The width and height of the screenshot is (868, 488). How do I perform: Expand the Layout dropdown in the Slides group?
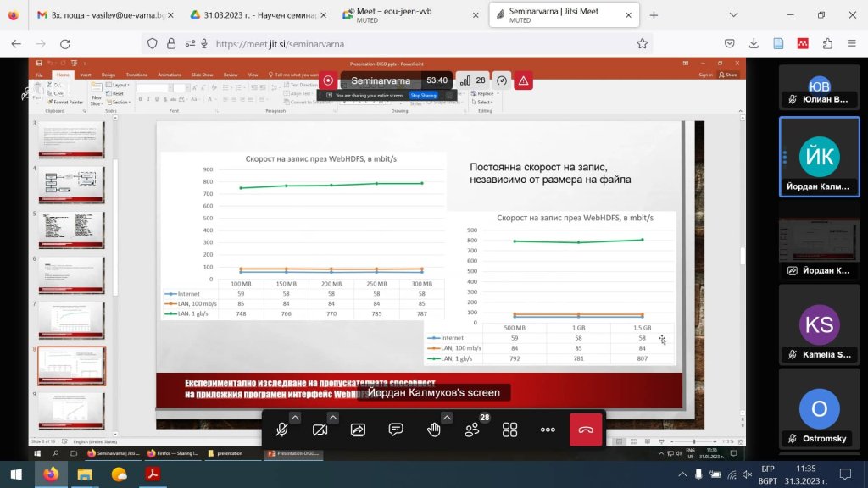[118, 86]
